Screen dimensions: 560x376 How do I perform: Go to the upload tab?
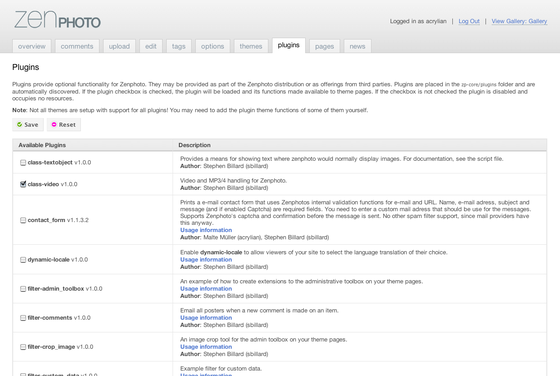(x=119, y=46)
